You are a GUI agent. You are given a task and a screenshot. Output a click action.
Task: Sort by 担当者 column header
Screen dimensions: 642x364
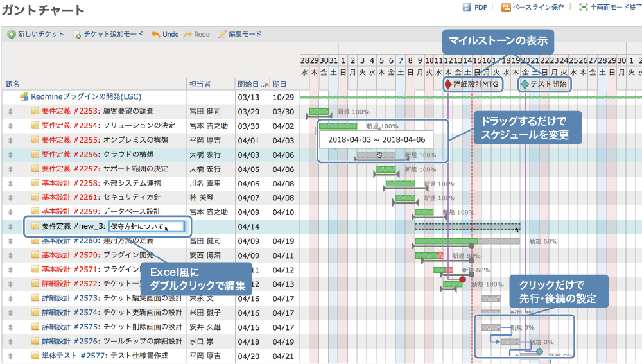(x=200, y=84)
